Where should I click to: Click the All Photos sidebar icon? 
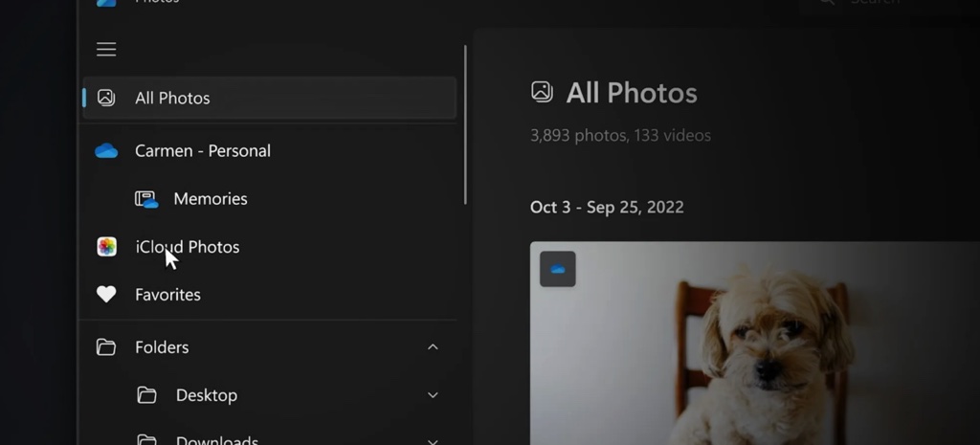106,99
